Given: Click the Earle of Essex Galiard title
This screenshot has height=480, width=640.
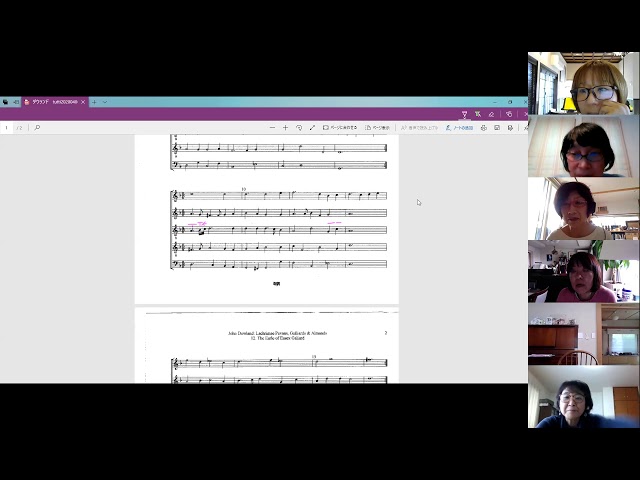Looking at the screenshot, I should [278, 338].
